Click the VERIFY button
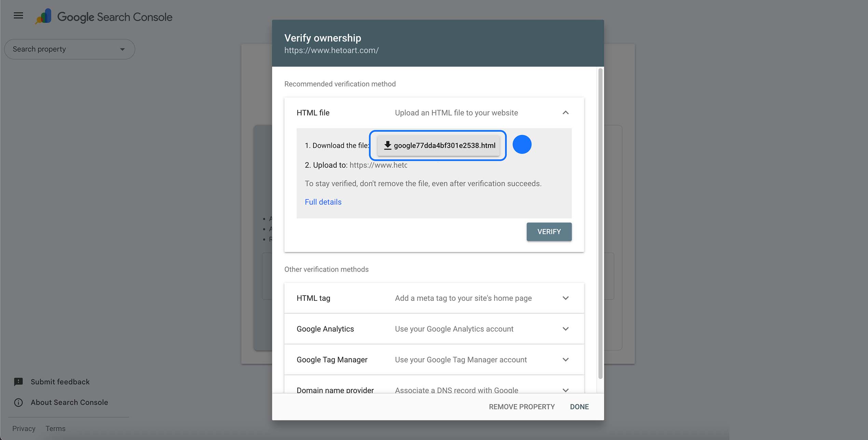The width and height of the screenshot is (868, 440). (549, 231)
